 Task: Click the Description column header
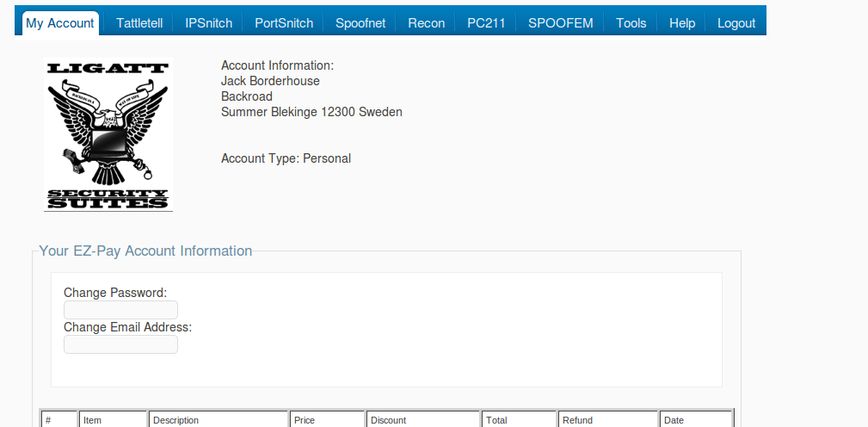click(219, 420)
